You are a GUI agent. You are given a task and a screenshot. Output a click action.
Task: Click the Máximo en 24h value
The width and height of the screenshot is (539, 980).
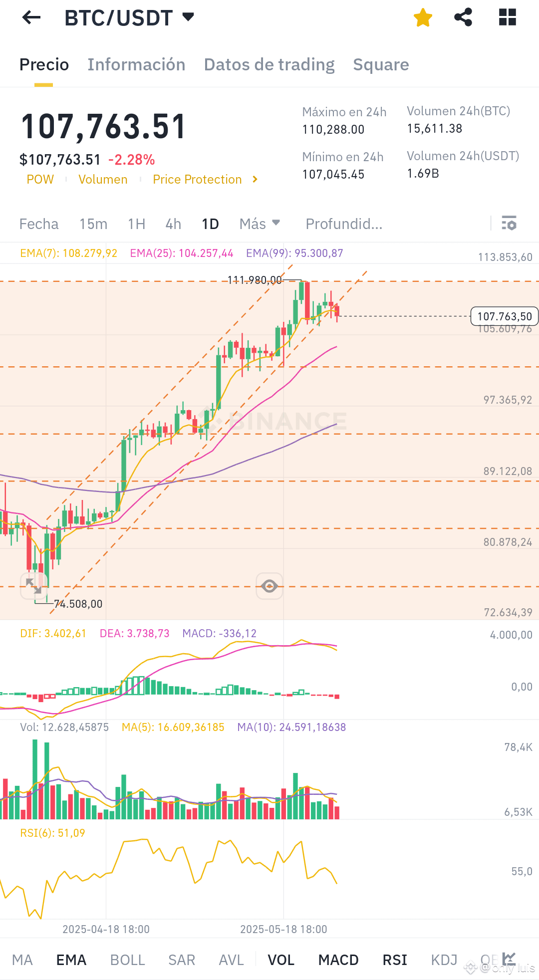coord(333,130)
